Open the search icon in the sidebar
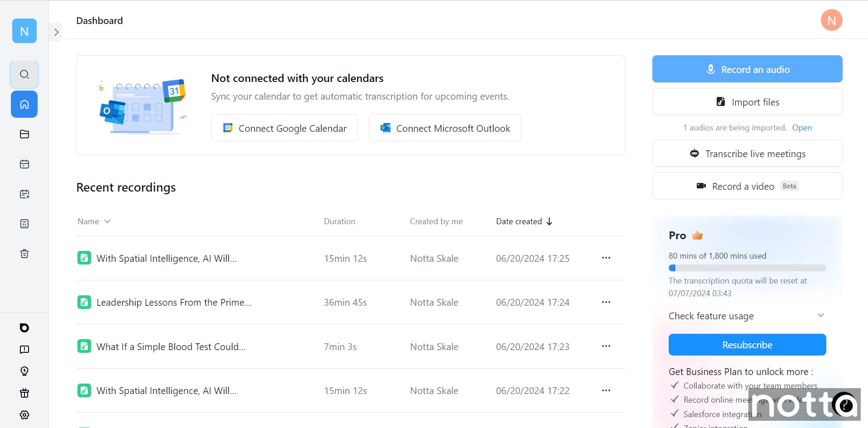The width and height of the screenshot is (868, 428). click(24, 74)
